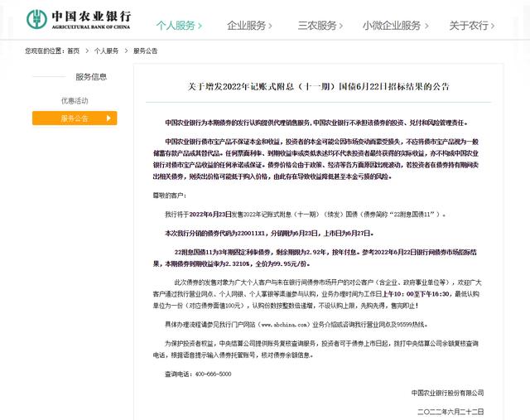Viewport: 530px width, 420px height.
Task: Click the Agricultural Bank of China logo
Action: [x=79, y=19]
